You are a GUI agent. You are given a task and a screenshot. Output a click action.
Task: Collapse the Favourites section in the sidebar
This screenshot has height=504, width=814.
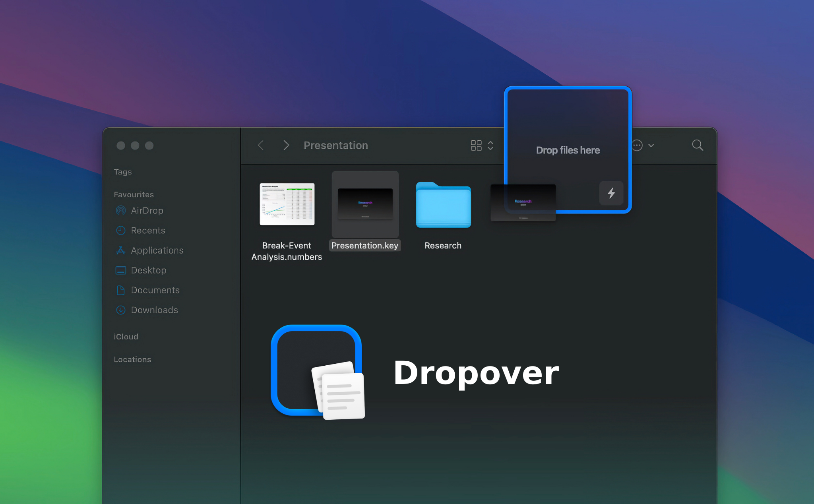tap(134, 194)
